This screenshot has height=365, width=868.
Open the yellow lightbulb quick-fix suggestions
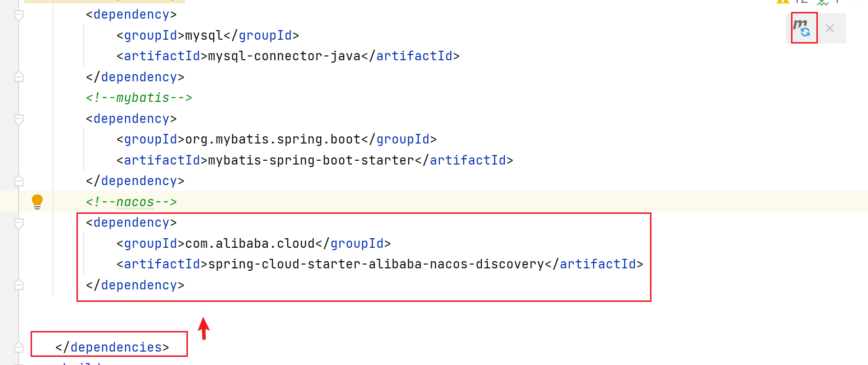[x=37, y=202]
